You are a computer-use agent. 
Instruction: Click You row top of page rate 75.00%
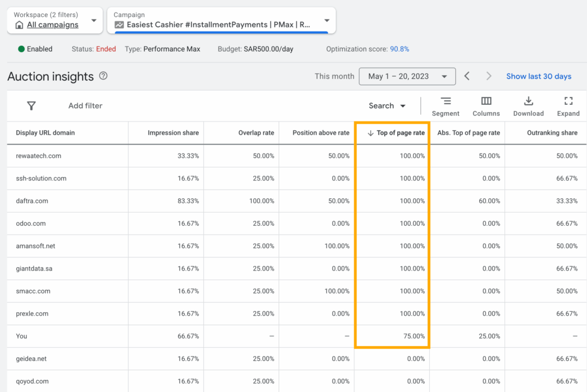[x=414, y=336]
